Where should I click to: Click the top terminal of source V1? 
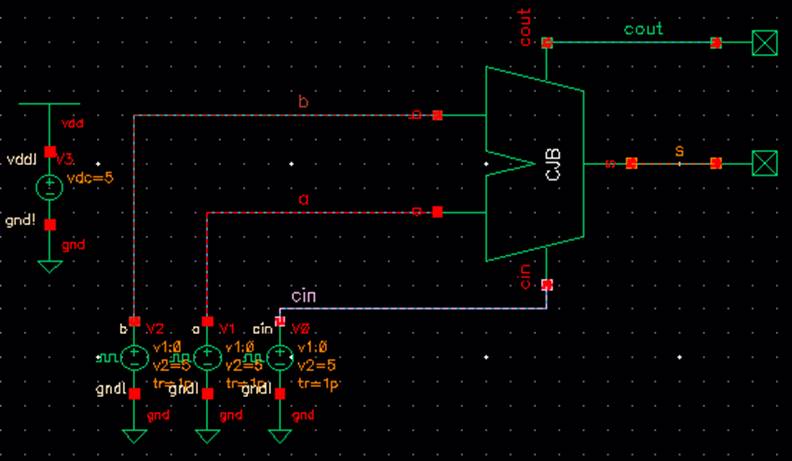pyautogui.click(x=207, y=321)
